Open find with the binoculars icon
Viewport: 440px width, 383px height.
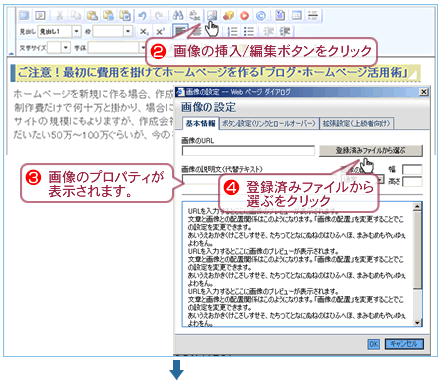coord(178,15)
